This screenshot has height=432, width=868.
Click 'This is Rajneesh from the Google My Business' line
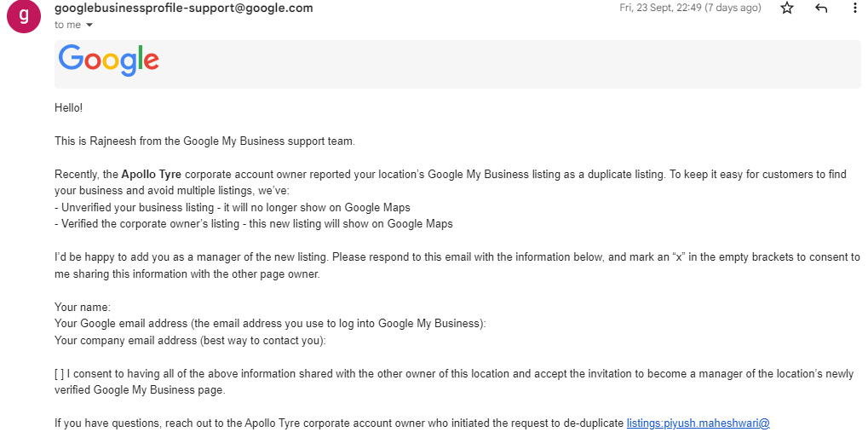pyautogui.click(x=204, y=141)
